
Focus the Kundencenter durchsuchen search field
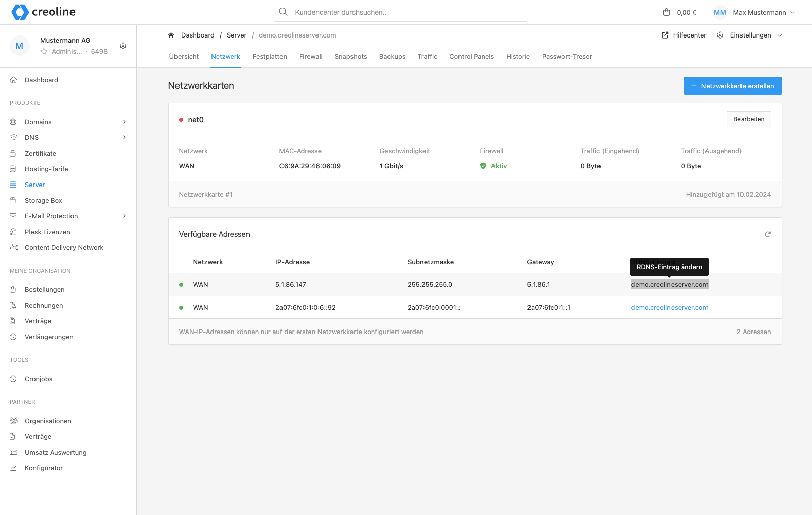click(401, 12)
